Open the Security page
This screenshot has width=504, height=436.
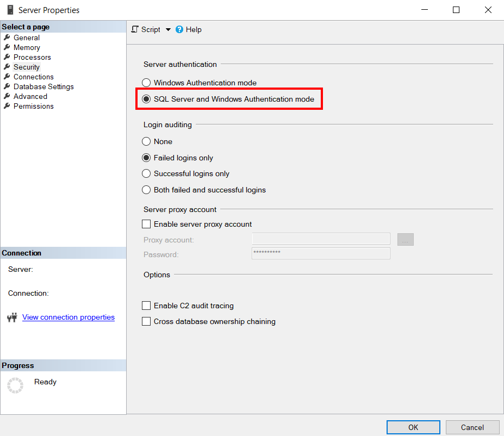pos(26,67)
